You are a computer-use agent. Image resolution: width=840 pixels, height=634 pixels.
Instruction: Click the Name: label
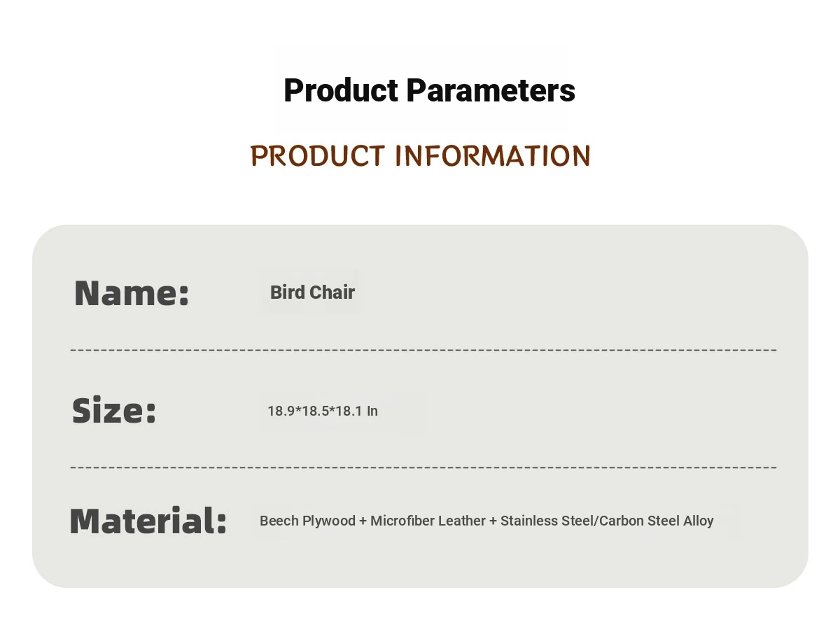coord(132,293)
